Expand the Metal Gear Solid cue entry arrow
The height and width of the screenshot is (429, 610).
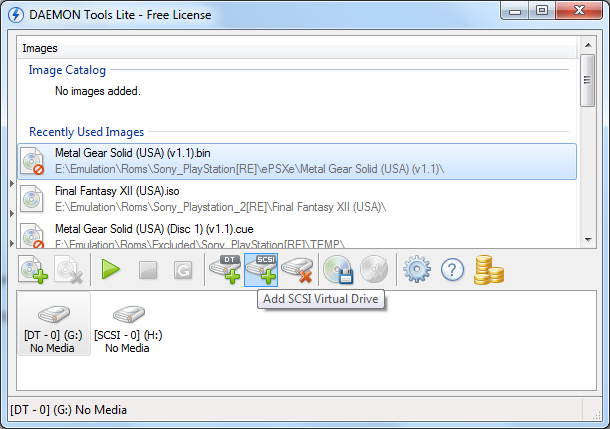12,243
